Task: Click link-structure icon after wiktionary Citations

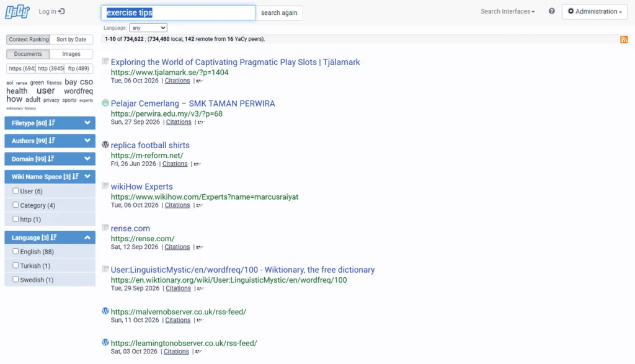Action: click(200, 289)
